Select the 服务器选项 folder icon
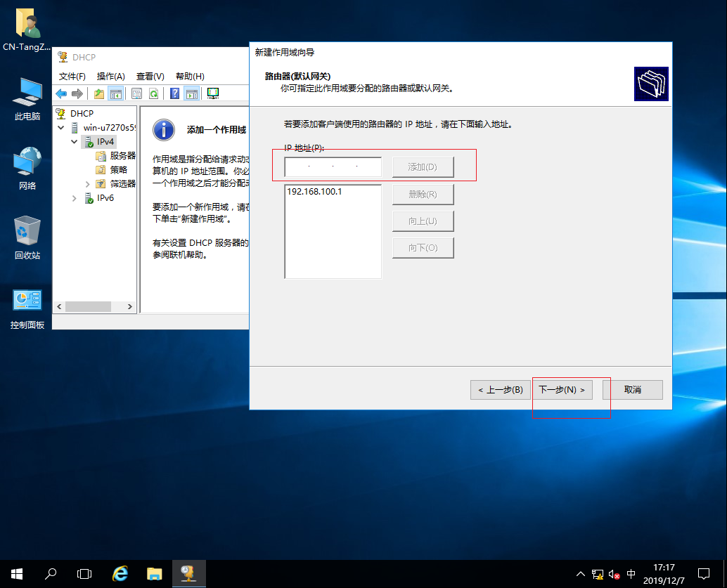Viewport: 727px width, 588px height. tap(101, 156)
